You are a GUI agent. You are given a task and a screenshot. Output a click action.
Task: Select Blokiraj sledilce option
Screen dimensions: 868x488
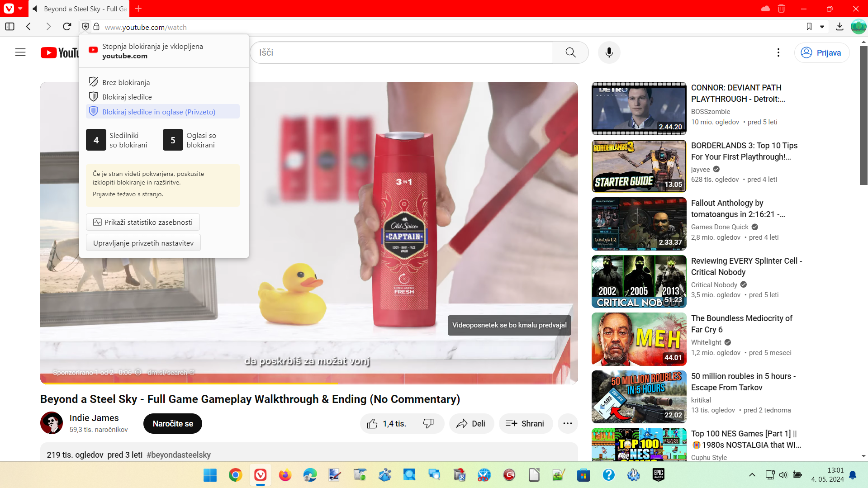[163, 97]
